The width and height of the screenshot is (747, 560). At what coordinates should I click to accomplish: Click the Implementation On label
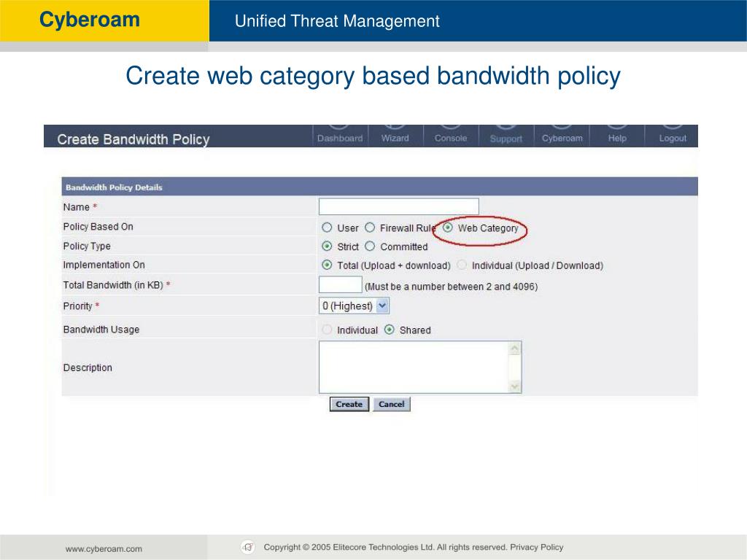click(x=104, y=265)
